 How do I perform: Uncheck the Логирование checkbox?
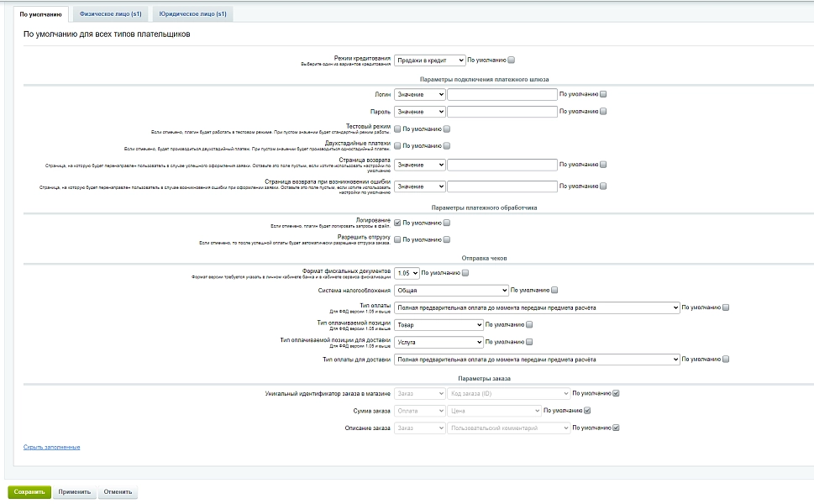(x=397, y=223)
